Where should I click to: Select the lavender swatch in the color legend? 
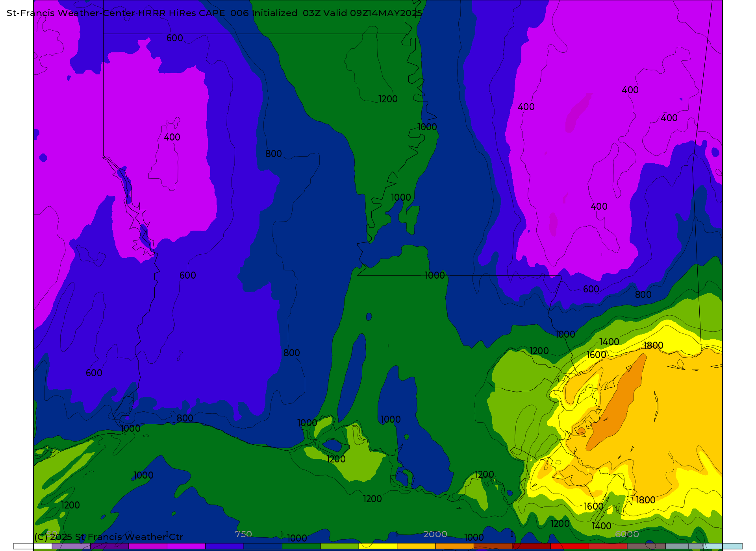(71, 546)
